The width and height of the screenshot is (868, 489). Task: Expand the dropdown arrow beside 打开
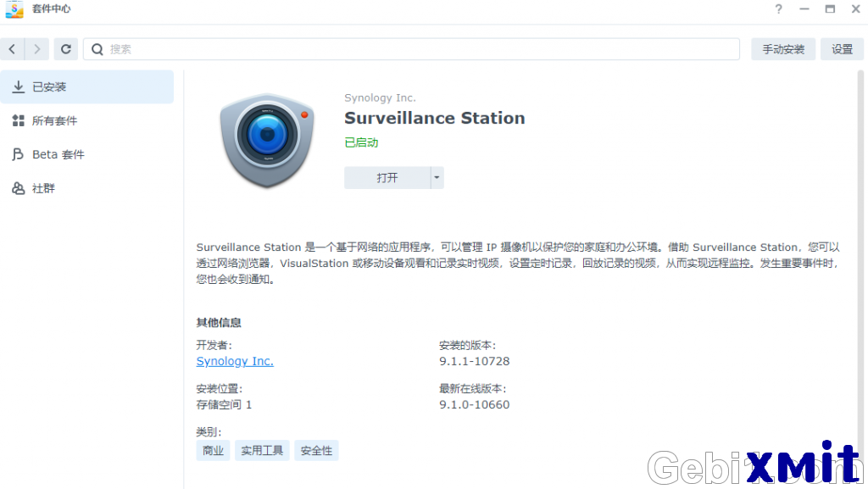(437, 178)
